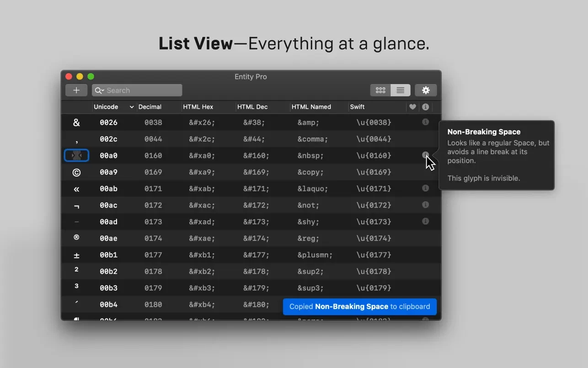The width and height of the screenshot is (588, 368).
Task: Click the Swift column header
Action: coord(357,107)
